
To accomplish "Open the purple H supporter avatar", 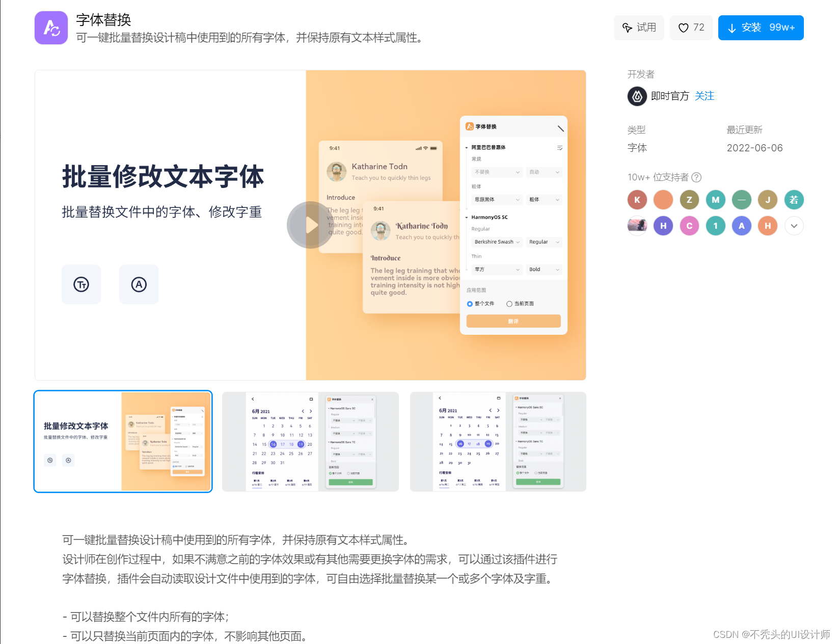I will [663, 226].
